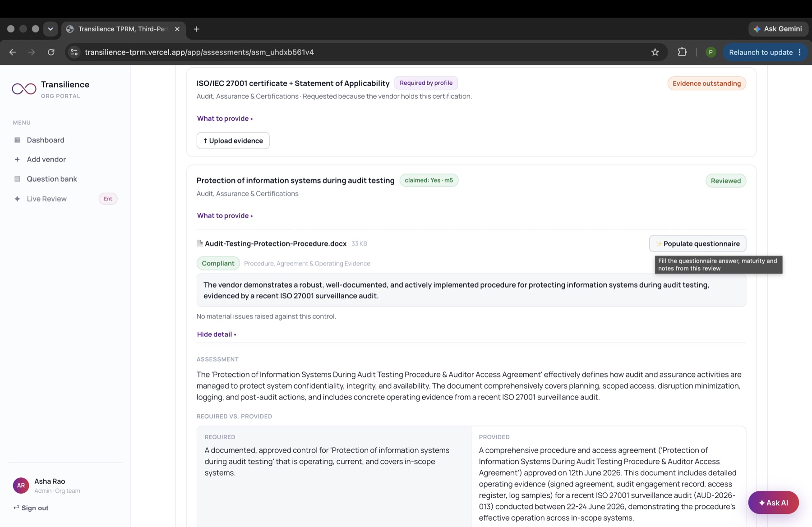Open Add vendor from the menu
Image resolution: width=812 pixels, height=527 pixels.
click(x=46, y=160)
